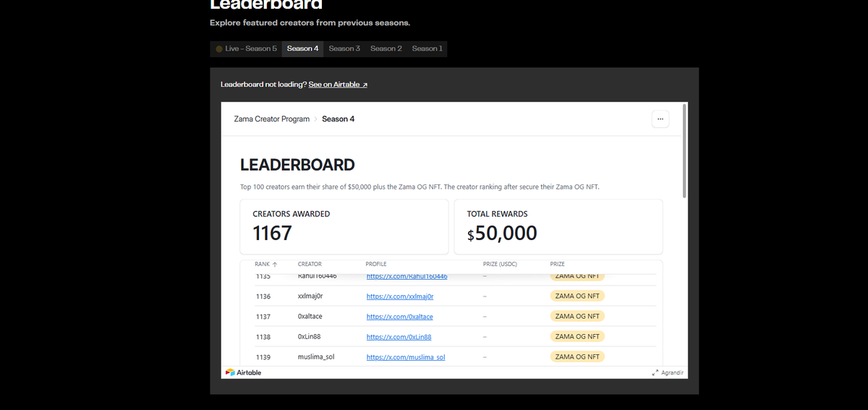The height and width of the screenshot is (410, 868).
Task: Click ZAMA OG NFT badge for 0xaltace
Action: coord(577,316)
